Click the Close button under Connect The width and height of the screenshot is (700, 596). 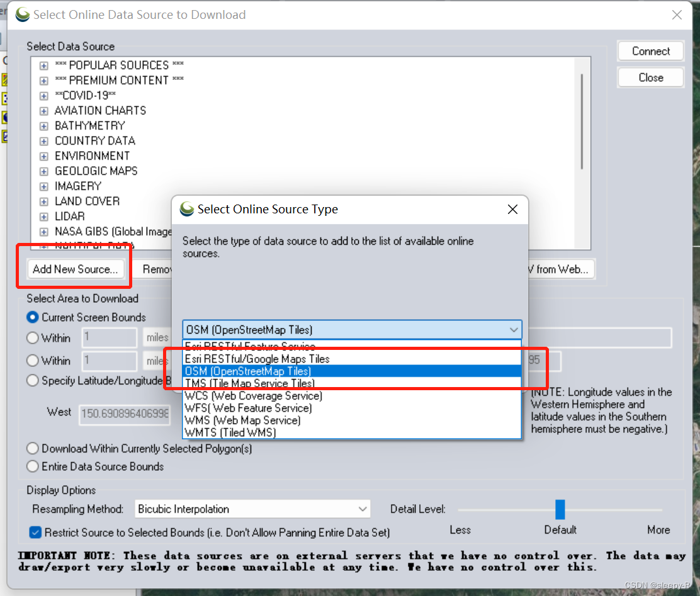click(650, 77)
